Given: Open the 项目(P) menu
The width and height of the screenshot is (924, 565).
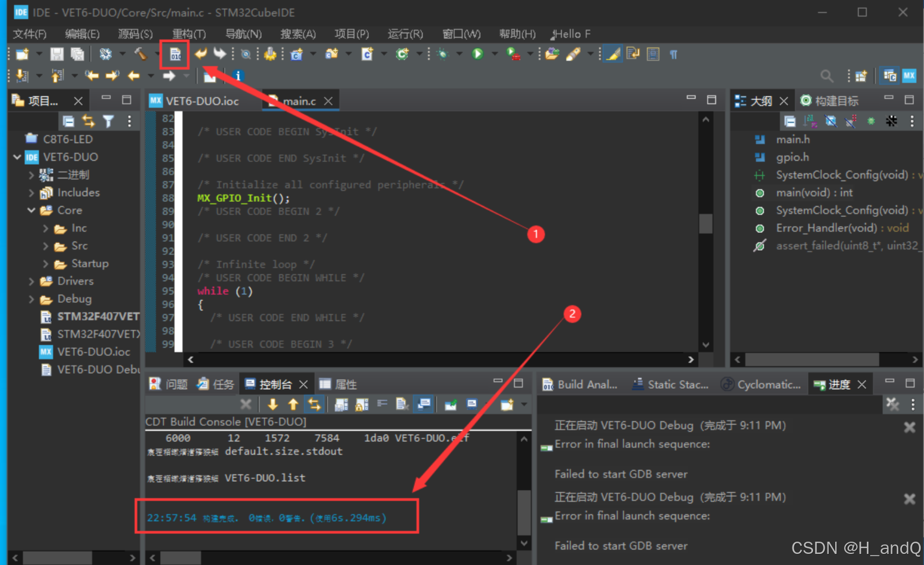Looking at the screenshot, I should pos(352,34).
